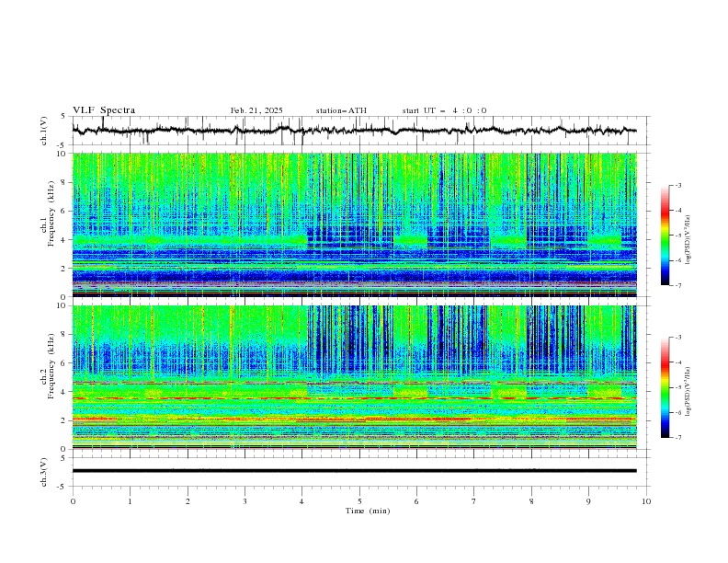Click the ch.2 frequency tick "10"

tap(62, 305)
